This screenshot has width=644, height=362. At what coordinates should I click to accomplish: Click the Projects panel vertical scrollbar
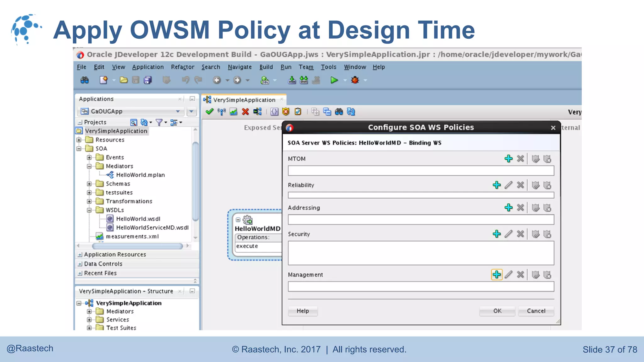coord(195,182)
